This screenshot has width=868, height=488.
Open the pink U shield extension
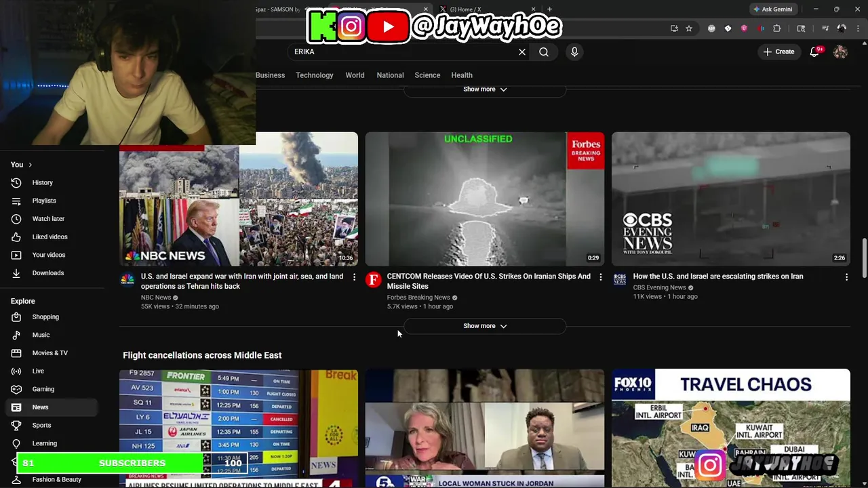(744, 28)
